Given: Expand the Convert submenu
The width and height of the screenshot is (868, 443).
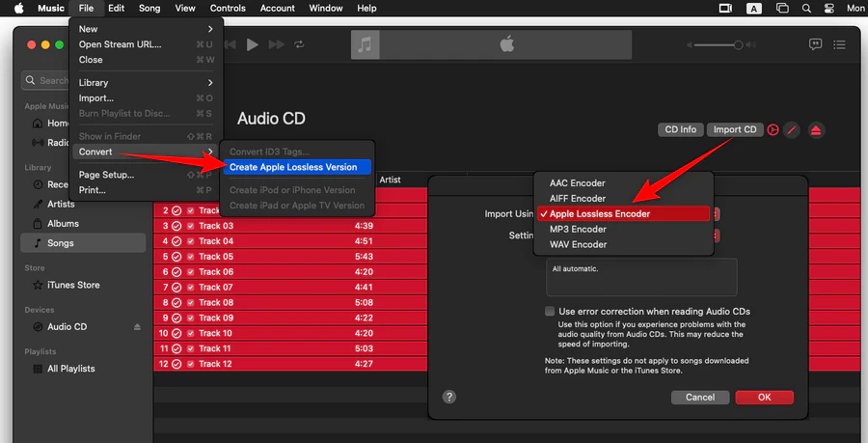Looking at the screenshot, I should (147, 152).
